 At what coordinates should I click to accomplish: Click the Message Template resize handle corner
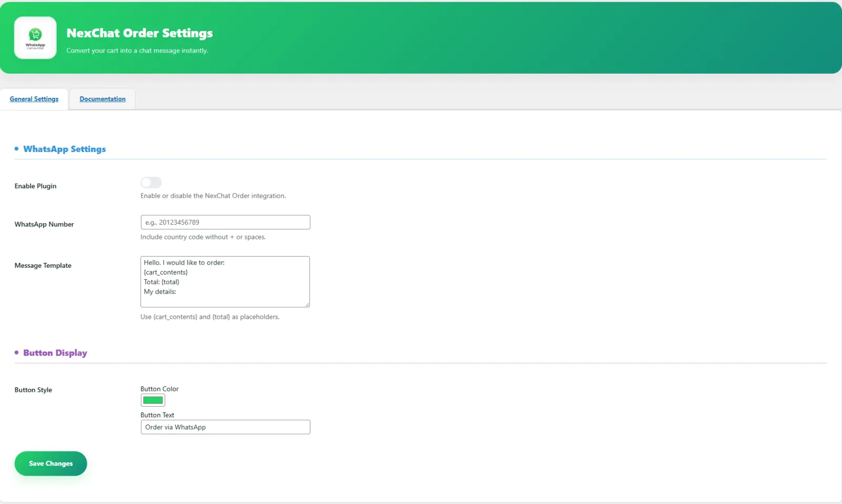tap(307, 304)
